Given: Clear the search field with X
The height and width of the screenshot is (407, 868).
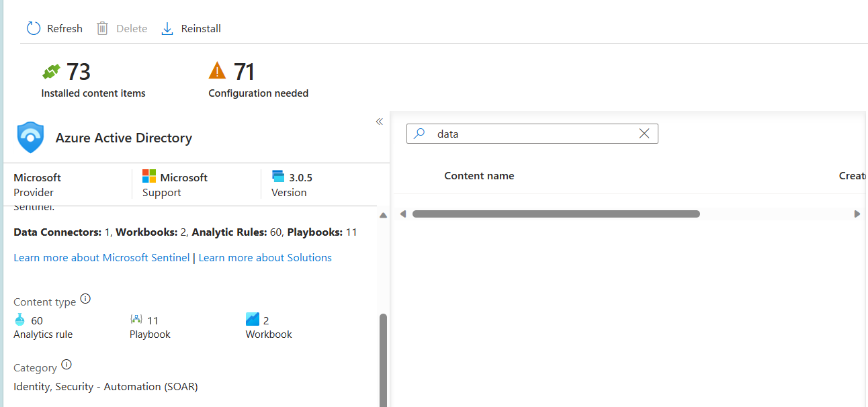Looking at the screenshot, I should point(644,134).
